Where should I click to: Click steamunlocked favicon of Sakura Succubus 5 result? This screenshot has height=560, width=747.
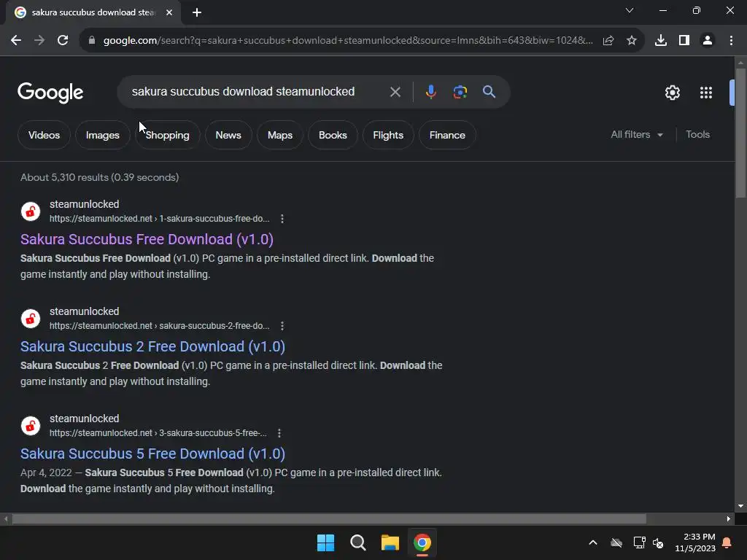click(x=31, y=426)
